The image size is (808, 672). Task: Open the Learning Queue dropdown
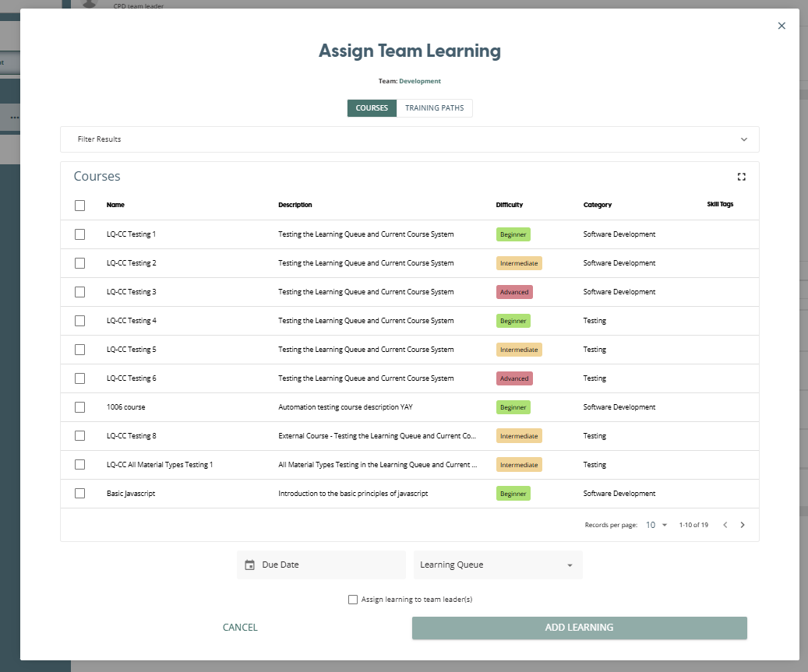[497, 565]
